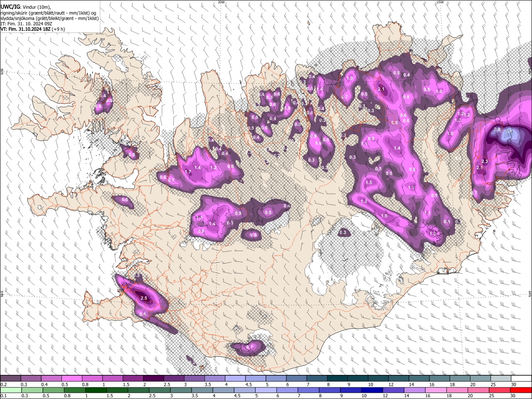Click the 20W longitude label at the top

pyautogui.click(x=221, y=2)
